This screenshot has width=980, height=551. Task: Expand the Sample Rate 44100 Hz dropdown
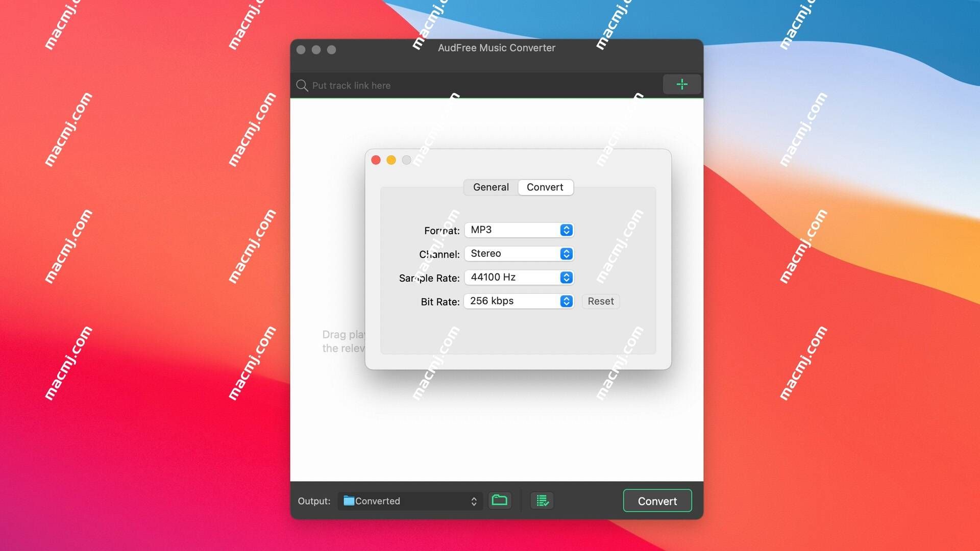[566, 277]
